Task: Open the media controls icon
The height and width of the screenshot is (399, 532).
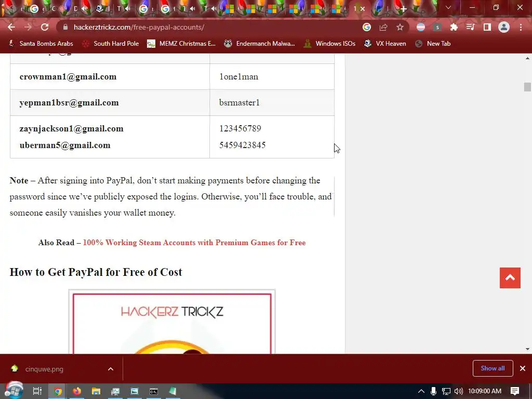Action: (470, 27)
